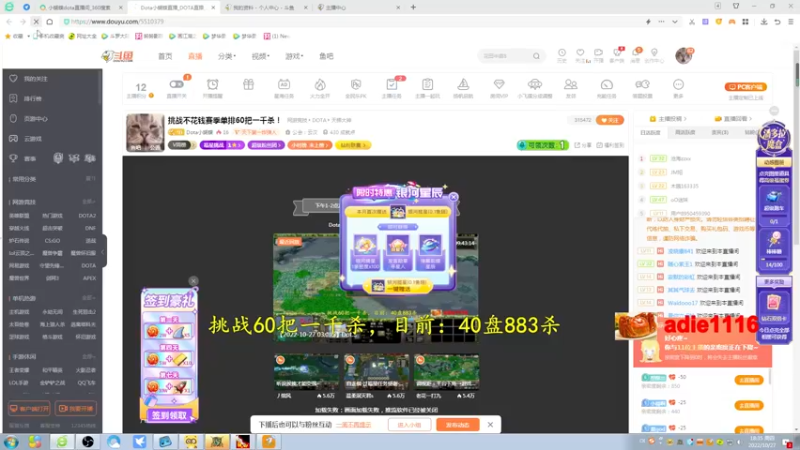This screenshot has height=450, width=800.
Task: Select 直播 in top navigation
Action: pos(195,56)
